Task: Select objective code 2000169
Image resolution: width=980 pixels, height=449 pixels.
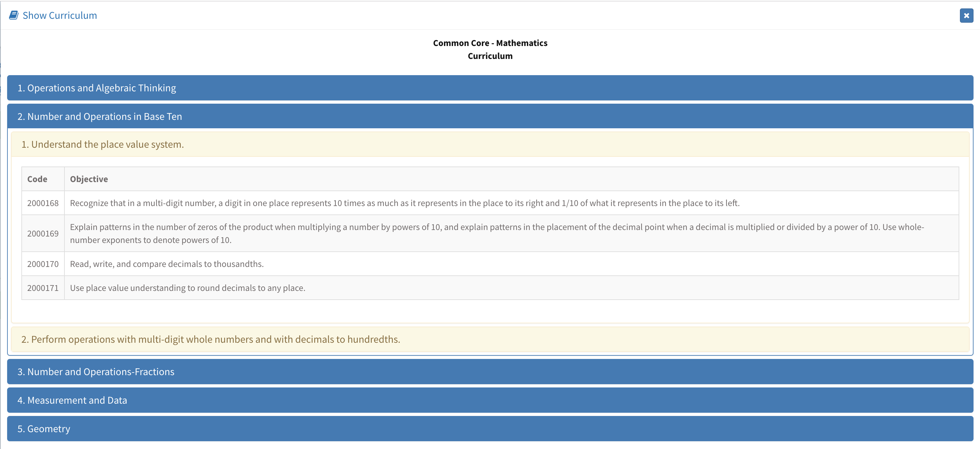Action: click(x=43, y=233)
